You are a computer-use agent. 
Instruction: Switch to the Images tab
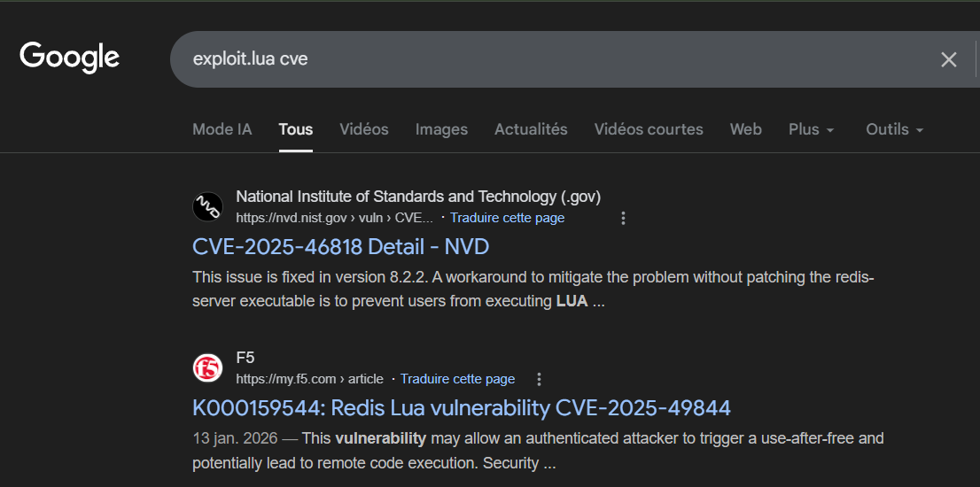pos(441,129)
